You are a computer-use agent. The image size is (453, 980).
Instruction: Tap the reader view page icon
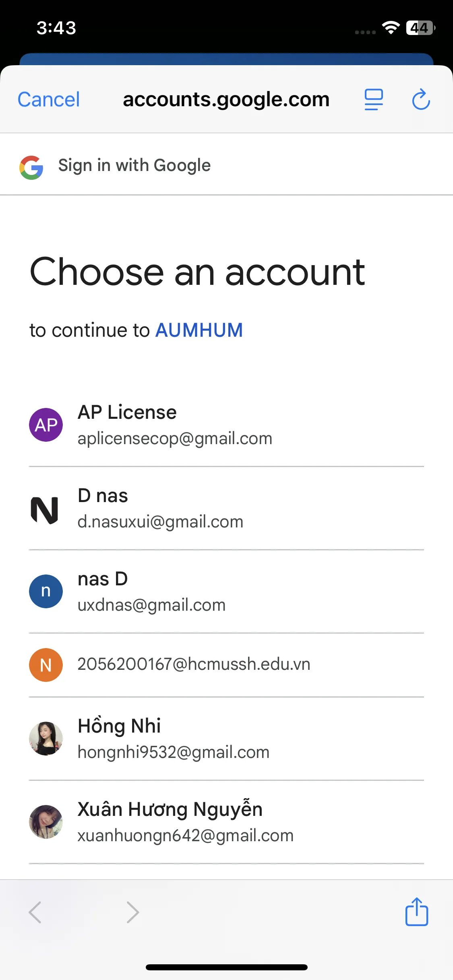[x=374, y=99]
